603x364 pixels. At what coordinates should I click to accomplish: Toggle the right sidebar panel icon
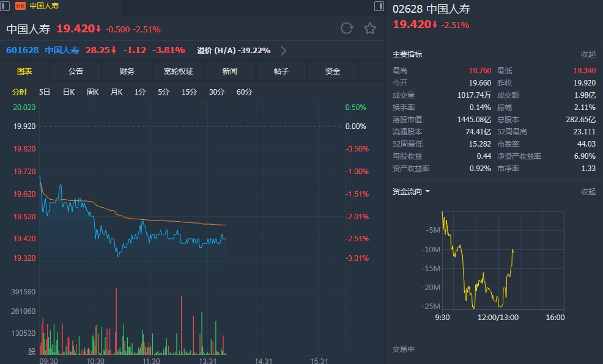click(x=379, y=5)
